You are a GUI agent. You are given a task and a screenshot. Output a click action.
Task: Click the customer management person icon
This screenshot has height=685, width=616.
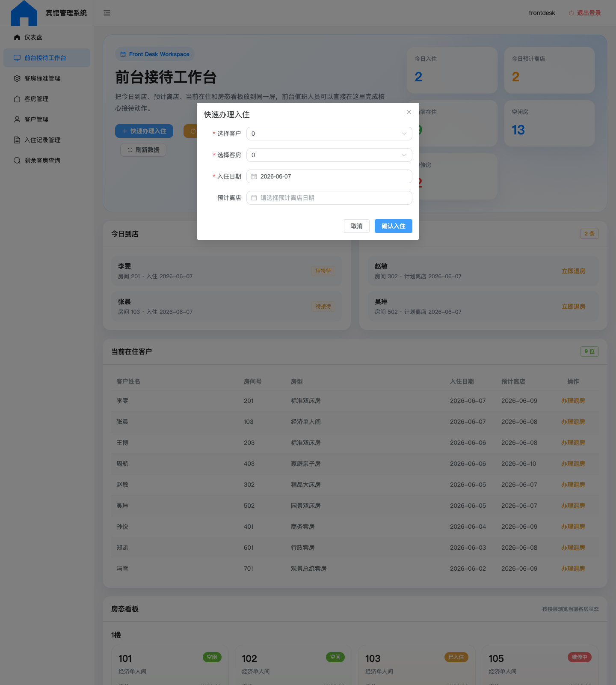click(17, 119)
